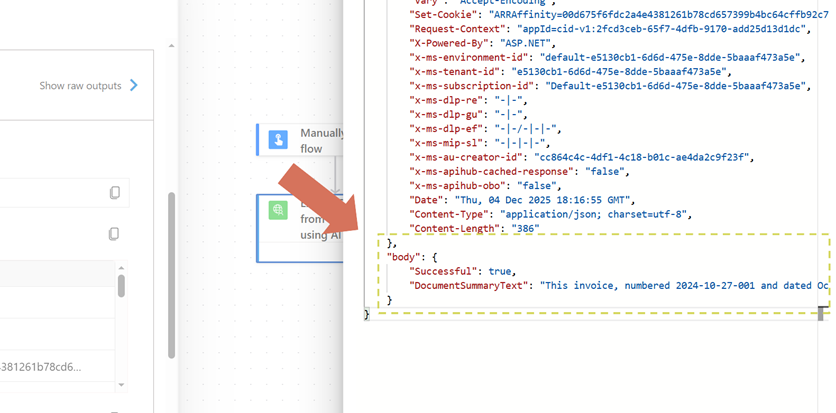Click the "386" content length value
Screen dimensions: 836x413
525,229
